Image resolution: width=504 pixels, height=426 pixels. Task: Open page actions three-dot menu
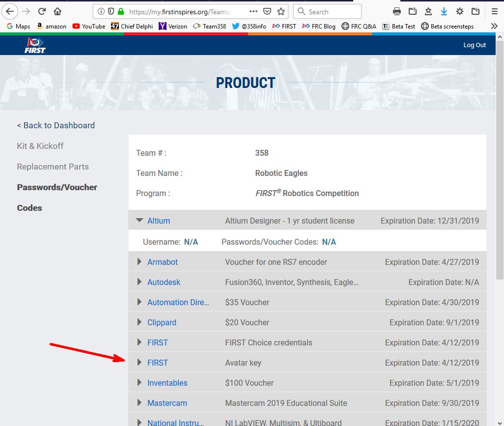click(253, 12)
